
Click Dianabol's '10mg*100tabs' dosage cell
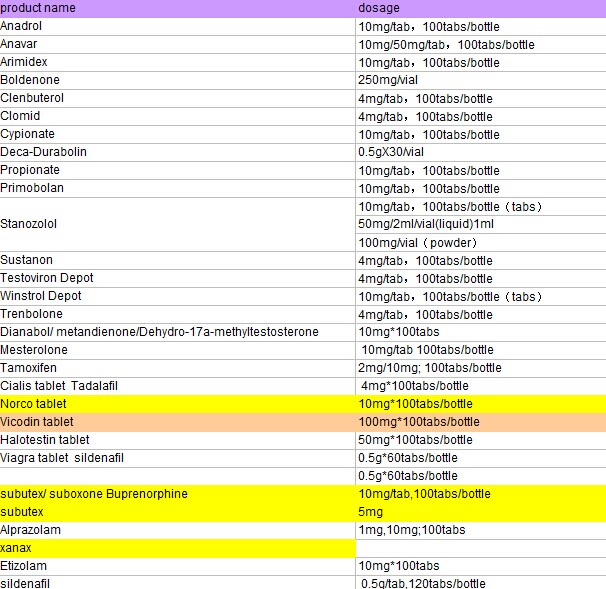coord(481,332)
